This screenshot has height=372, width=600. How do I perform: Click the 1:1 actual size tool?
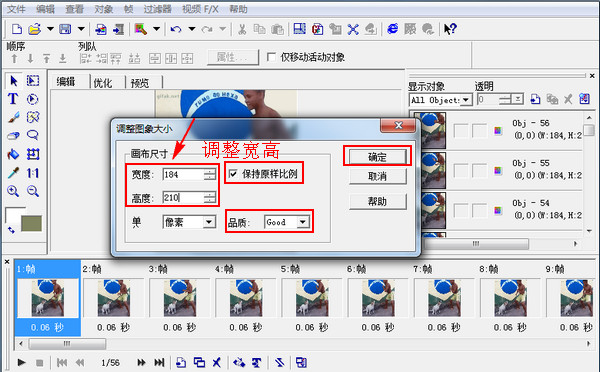point(33,173)
